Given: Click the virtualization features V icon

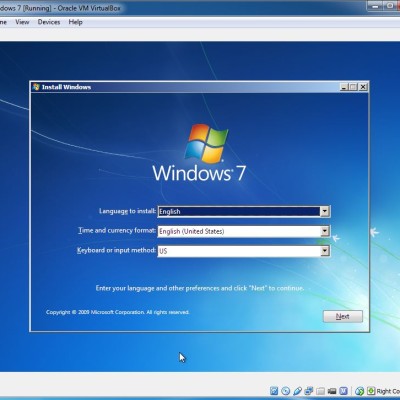Looking at the screenshot, I should 343,391.
